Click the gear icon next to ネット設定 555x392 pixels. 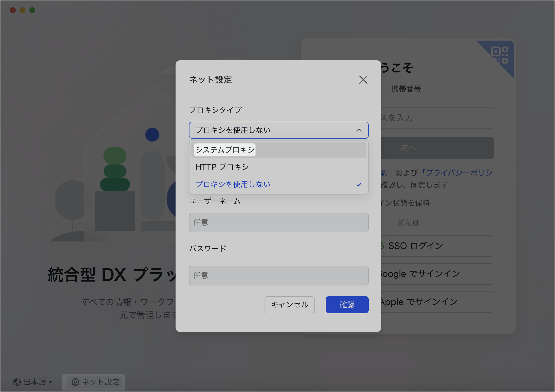[76, 382]
